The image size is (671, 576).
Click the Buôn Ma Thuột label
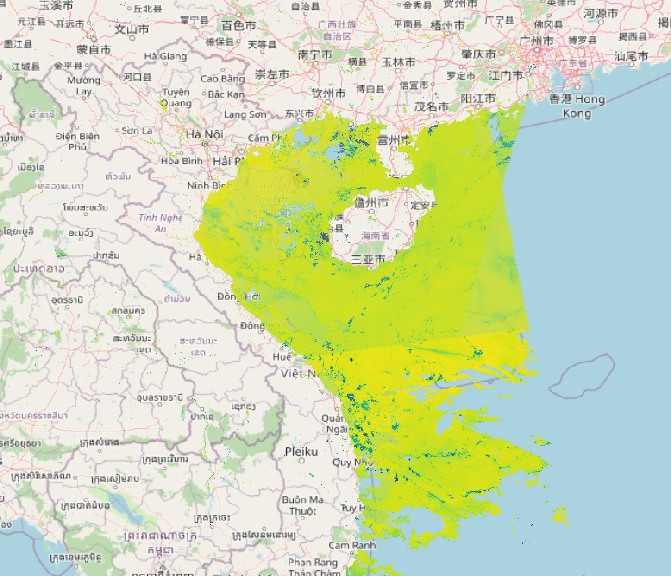click(x=303, y=505)
